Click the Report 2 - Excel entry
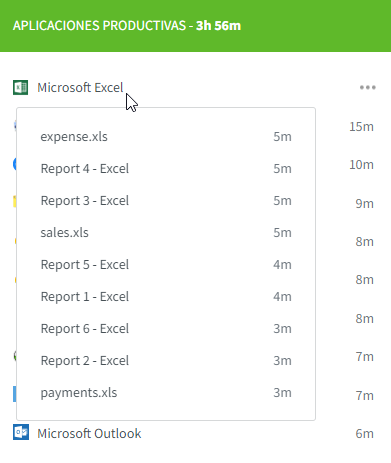Screen dimensions: 391x463 click(85, 361)
